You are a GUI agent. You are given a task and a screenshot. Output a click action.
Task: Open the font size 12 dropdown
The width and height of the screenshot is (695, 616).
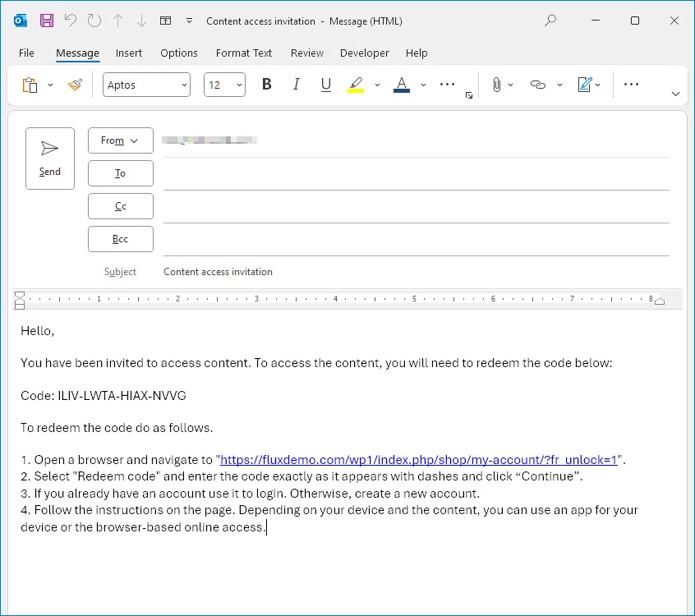pos(224,85)
